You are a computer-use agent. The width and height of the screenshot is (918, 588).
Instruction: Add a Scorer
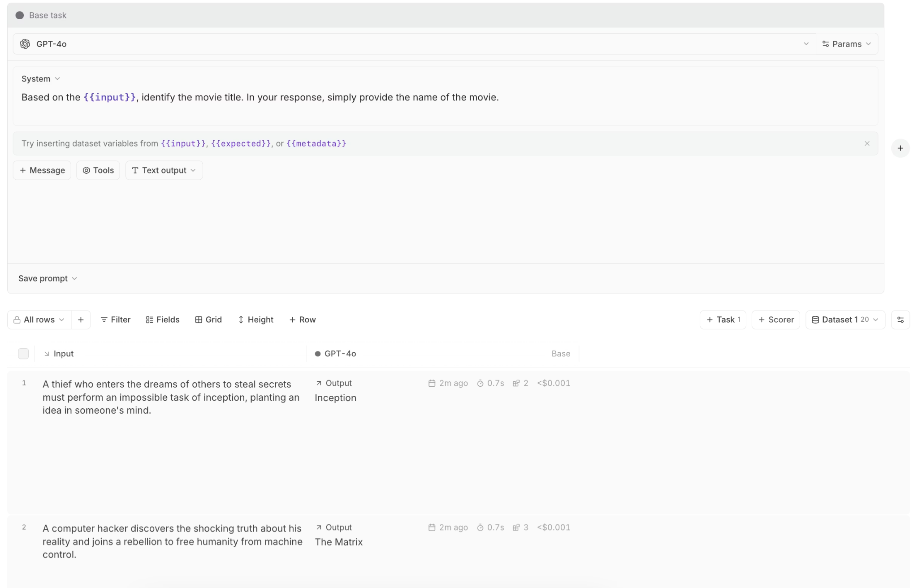pos(775,320)
